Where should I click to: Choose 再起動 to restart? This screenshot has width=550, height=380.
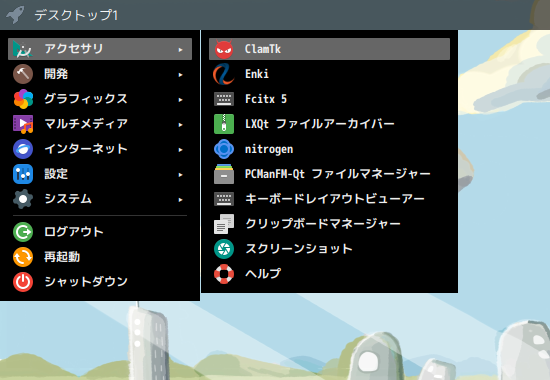pyautogui.click(x=100, y=257)
